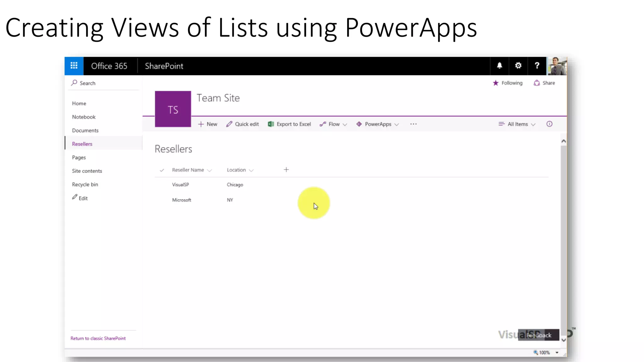Open Recycle bin in the left navigation

click(85, 184)
